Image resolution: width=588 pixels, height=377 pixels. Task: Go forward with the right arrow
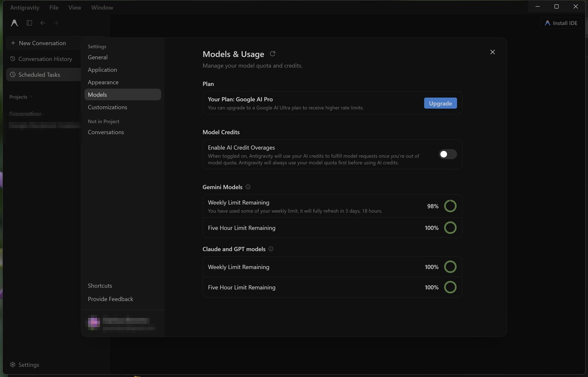(x=56, y=23)
